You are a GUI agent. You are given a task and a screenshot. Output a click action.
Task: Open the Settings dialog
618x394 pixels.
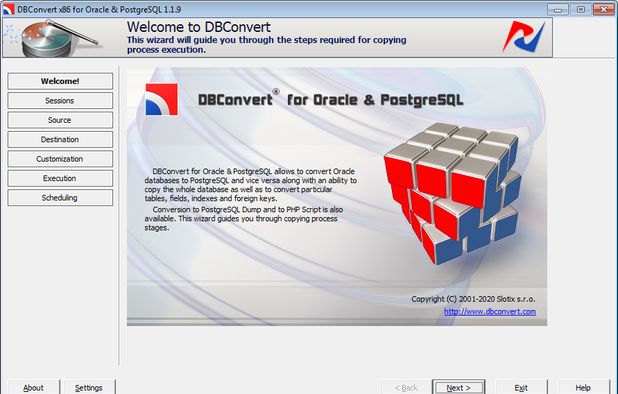(x=89, y=387)
